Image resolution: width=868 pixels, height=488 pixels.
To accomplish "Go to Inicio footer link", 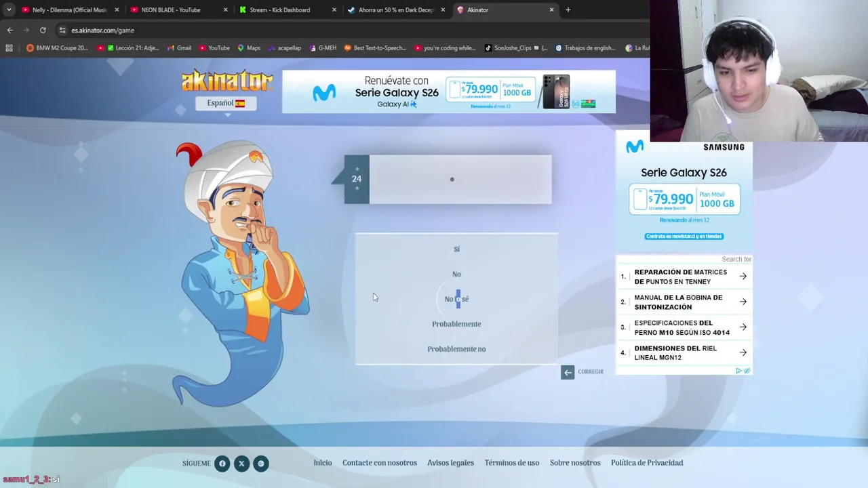I will tap(323, 463).
